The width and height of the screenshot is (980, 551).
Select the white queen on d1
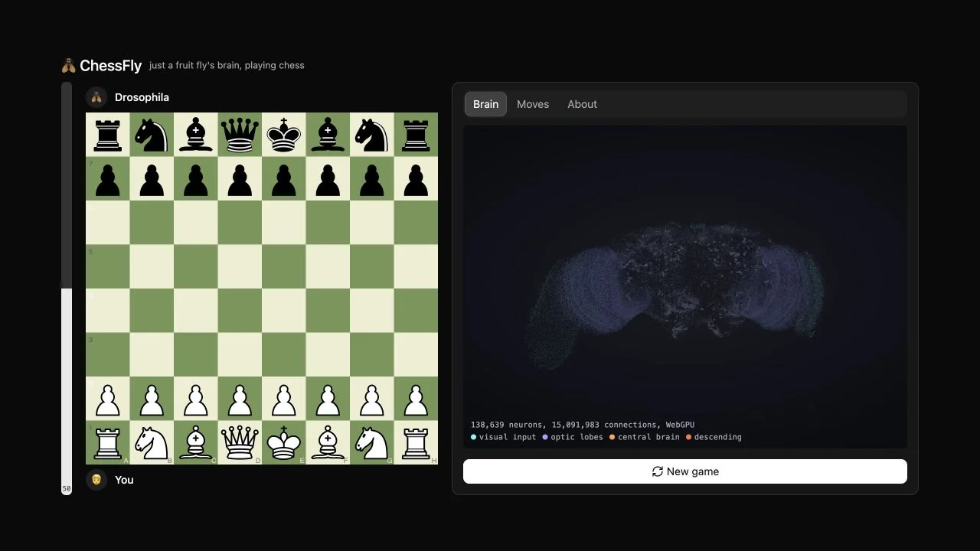pyautogui.click(x=240, y=442)
